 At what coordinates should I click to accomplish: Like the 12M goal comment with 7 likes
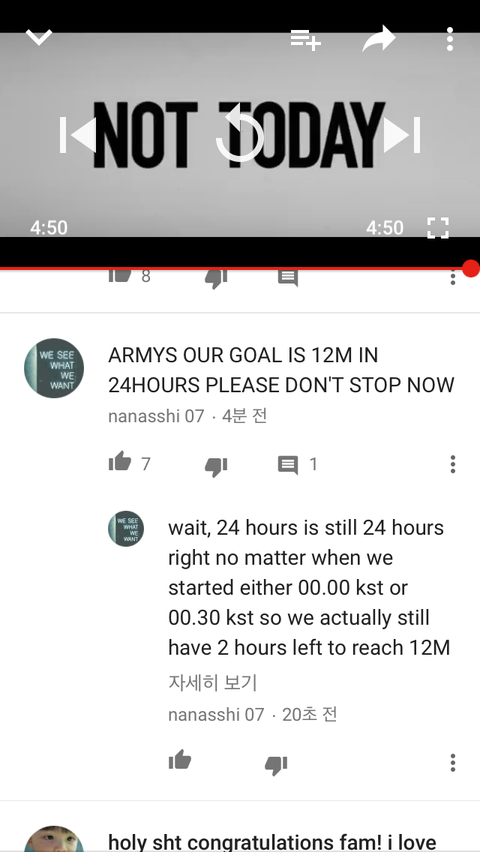click(120, 462)
